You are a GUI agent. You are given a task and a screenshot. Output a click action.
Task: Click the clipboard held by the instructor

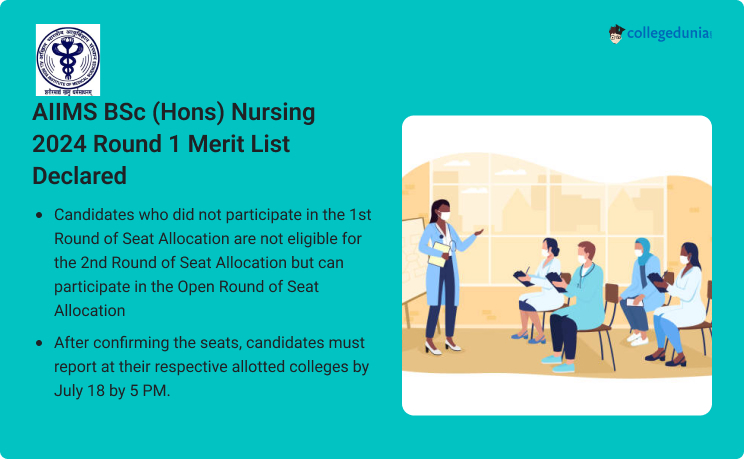439,253
